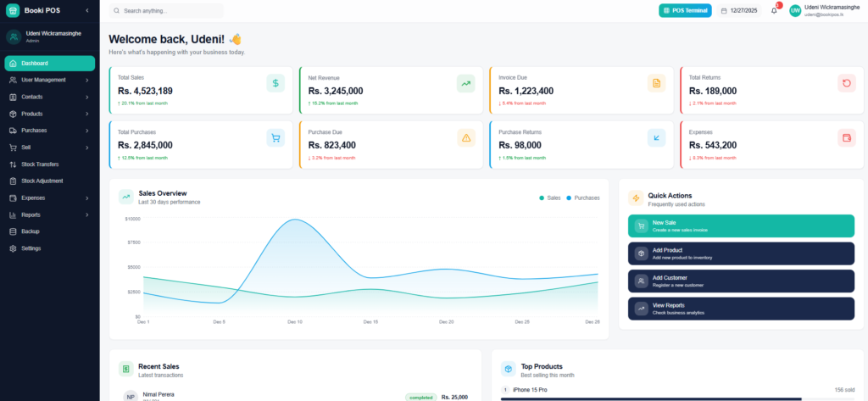Go to Settings in the sidebar

pyautogui.click(x=31, y=248)
